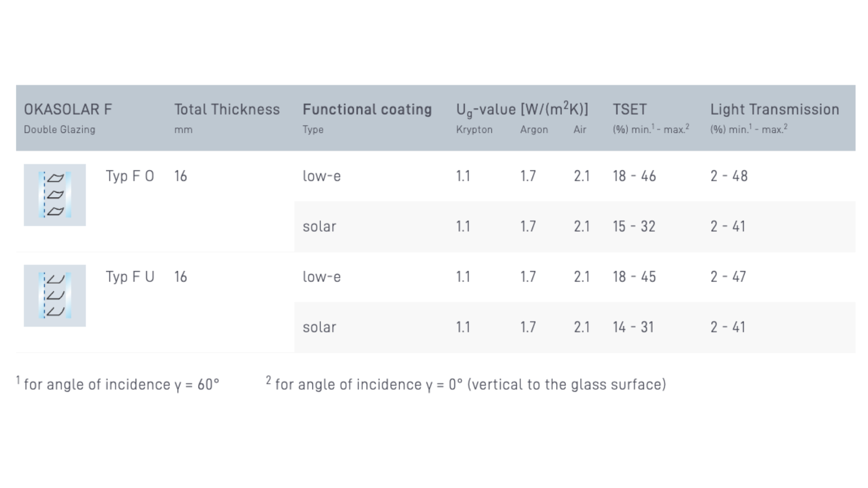Click the Light Transmission column header
The image size is (868, 488).
click(774, 109)
